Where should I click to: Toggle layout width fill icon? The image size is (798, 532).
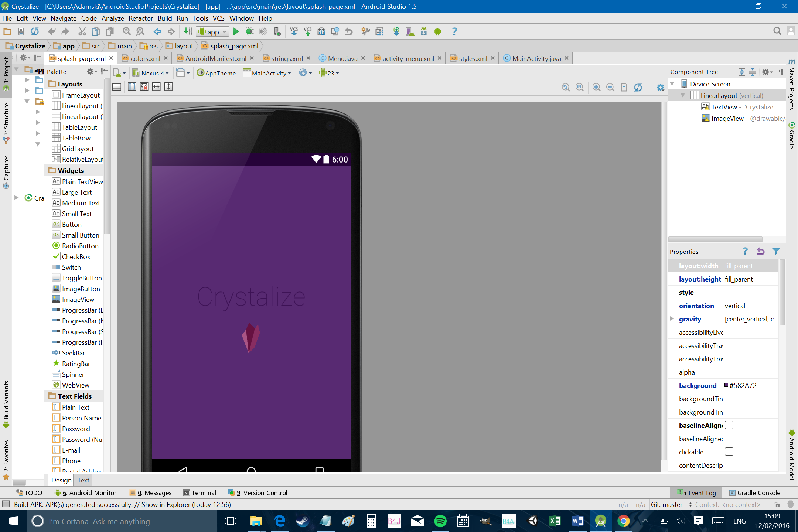tap(157, 87)
